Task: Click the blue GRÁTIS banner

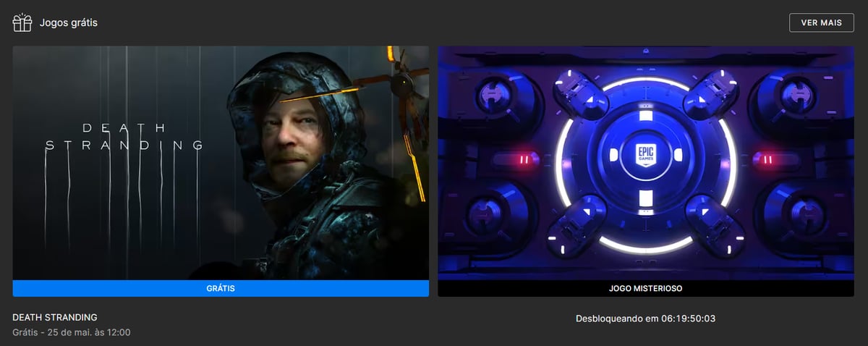Action: tap(221, 288)
